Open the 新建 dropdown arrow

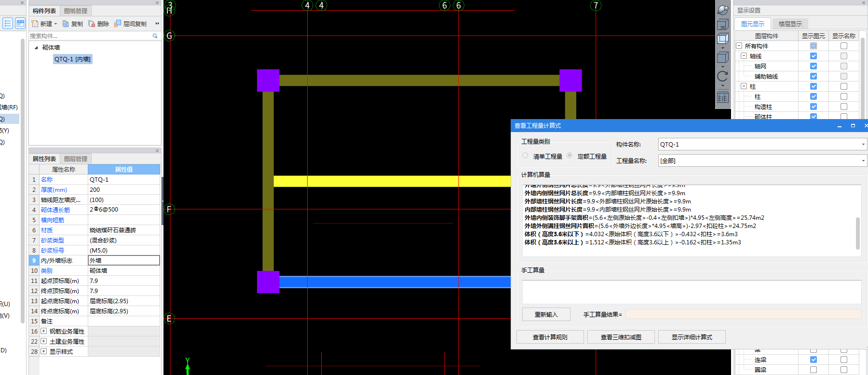(x=56, y=24)
